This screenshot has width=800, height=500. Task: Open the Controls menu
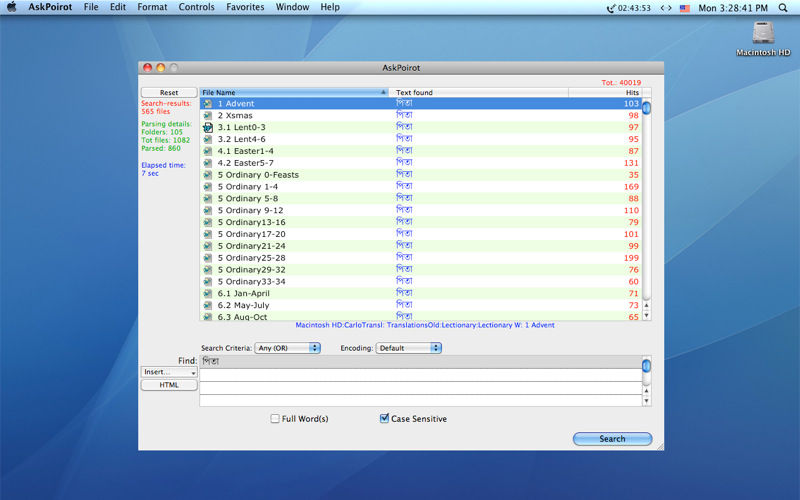click(196, 7)
